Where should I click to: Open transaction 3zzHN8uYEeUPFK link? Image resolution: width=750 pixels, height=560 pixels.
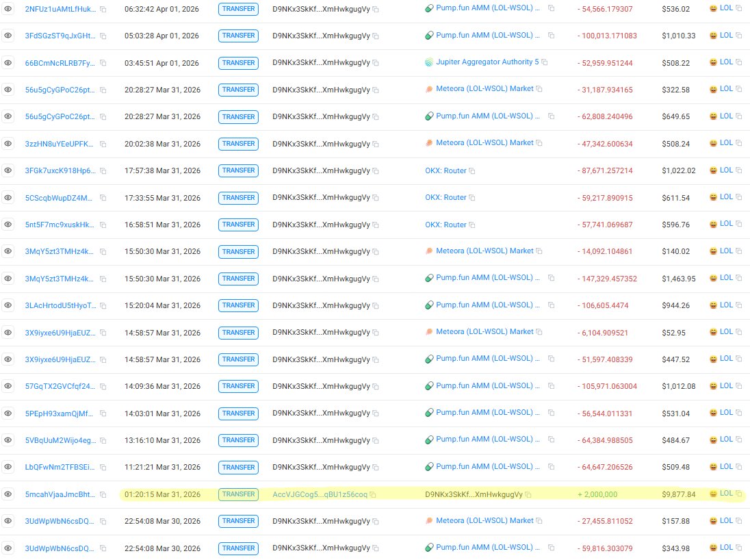coord(60,144)
